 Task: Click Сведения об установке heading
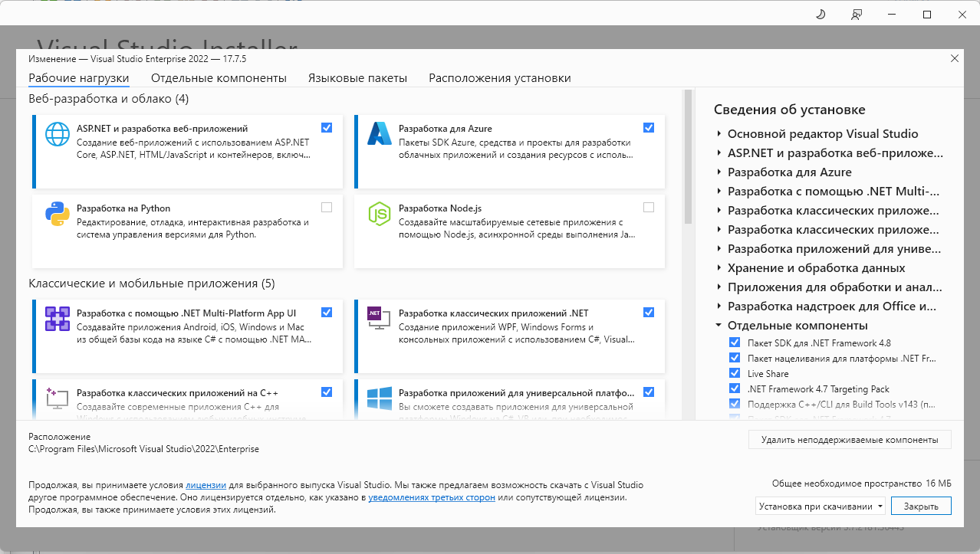point(789,110)
